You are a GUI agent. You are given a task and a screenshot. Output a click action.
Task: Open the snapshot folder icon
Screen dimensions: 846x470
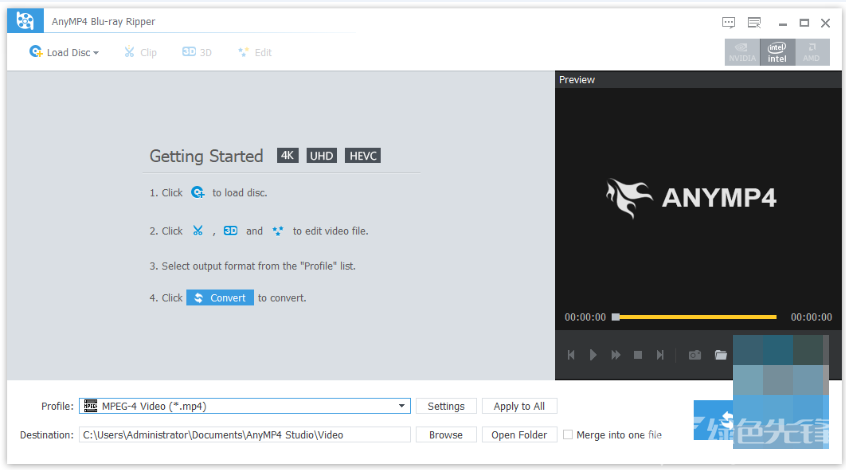coord(721,355)
